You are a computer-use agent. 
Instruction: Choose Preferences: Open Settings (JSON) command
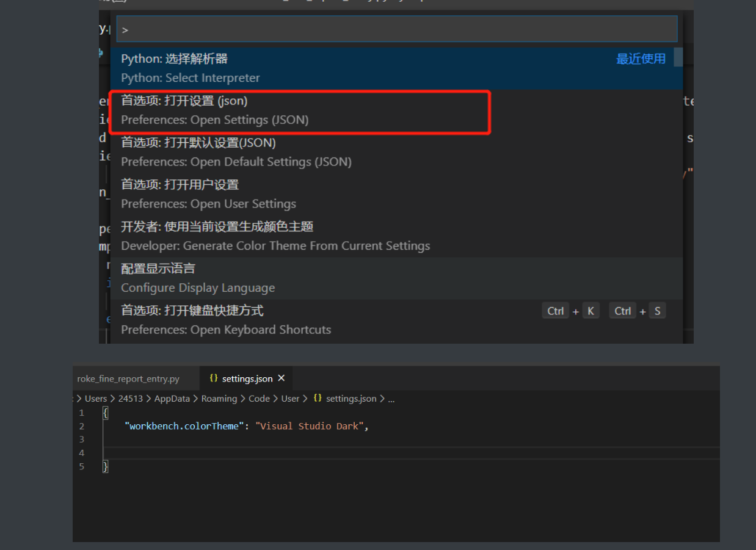[x=397, y=110]
